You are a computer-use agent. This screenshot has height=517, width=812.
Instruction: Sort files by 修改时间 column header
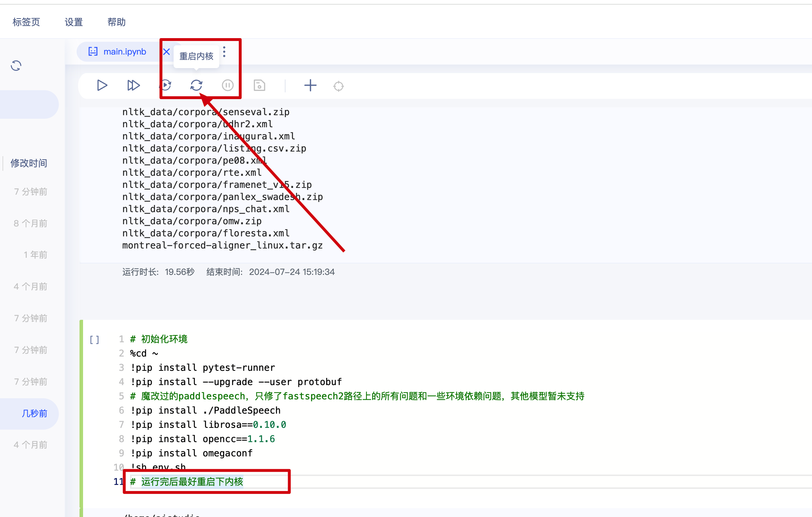click(29, 163)
